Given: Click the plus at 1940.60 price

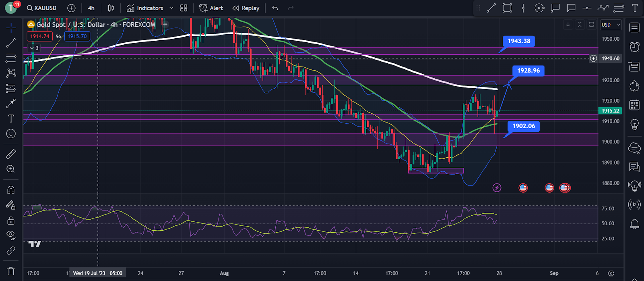Looking at the screenshot, I should (x=593, y=58).
